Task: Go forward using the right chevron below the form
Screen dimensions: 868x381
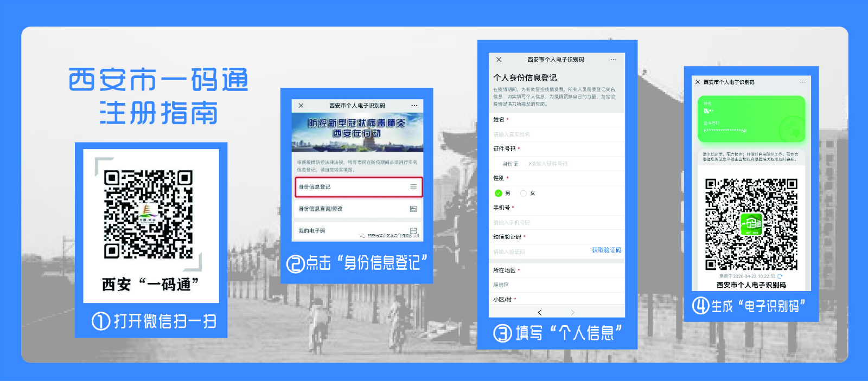Action: point(573,312)
